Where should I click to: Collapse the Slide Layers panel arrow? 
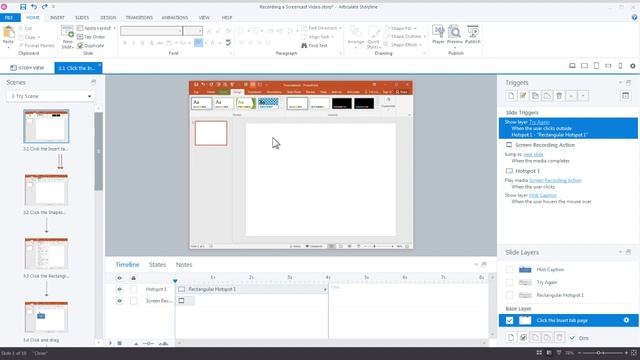click(x=620, y=252)
